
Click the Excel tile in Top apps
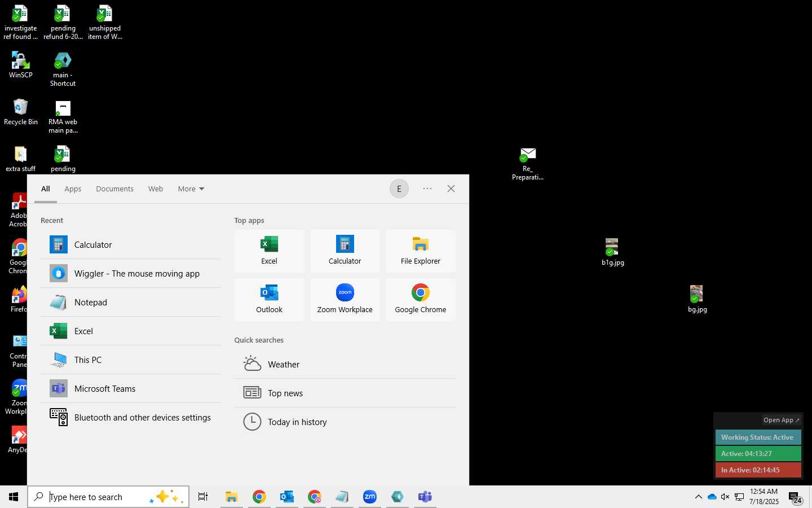(x=270, y=251)
